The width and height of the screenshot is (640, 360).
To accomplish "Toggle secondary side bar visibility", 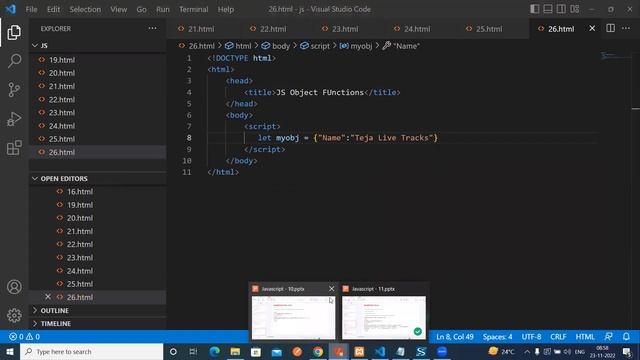I will coord(561,9).
